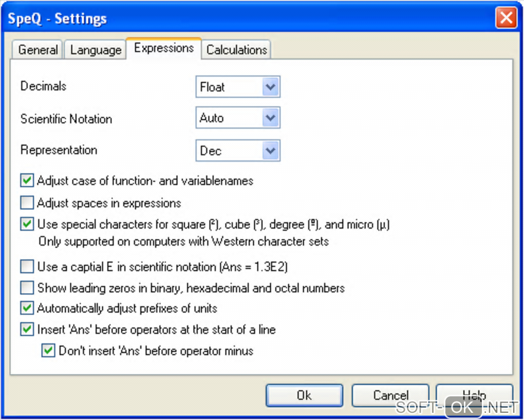Click the Cancel button
The width and height of the screenshot is (524, 420).
point(390,395)
